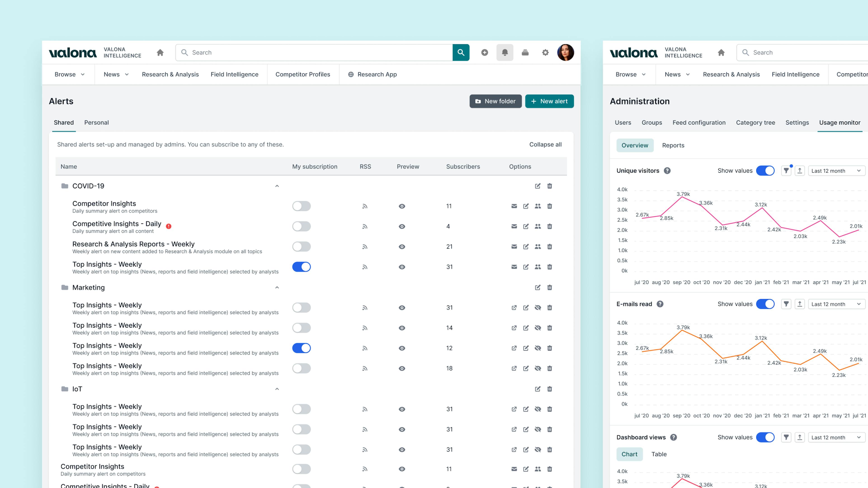
Task: Collapse the Marketing folder with the chevron
Action: tap(277, 287)
